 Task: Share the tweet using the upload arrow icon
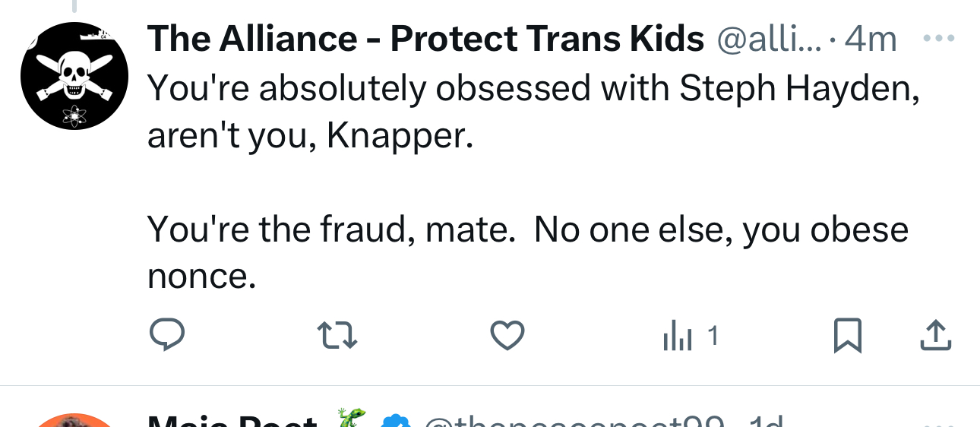[x=935, y=335]
